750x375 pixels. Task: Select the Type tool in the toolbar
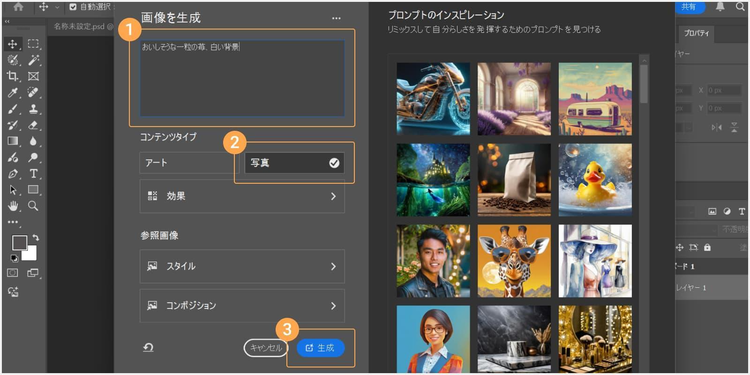click(33, 174)
